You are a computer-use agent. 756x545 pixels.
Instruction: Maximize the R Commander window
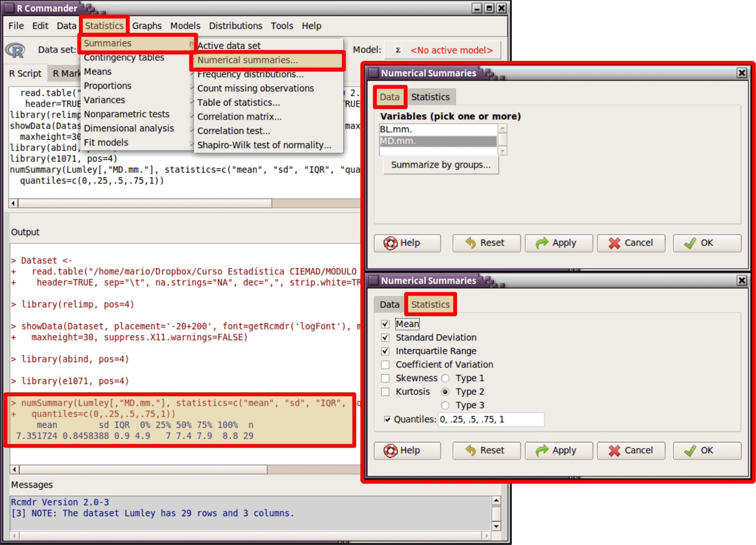pyautogui.click(x=489, y=8)
